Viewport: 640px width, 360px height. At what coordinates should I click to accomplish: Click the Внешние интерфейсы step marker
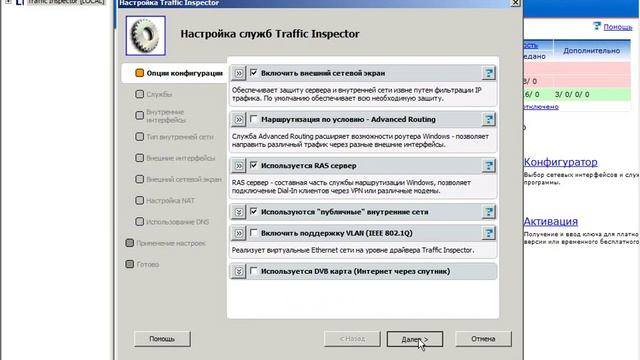coord(140,158)
